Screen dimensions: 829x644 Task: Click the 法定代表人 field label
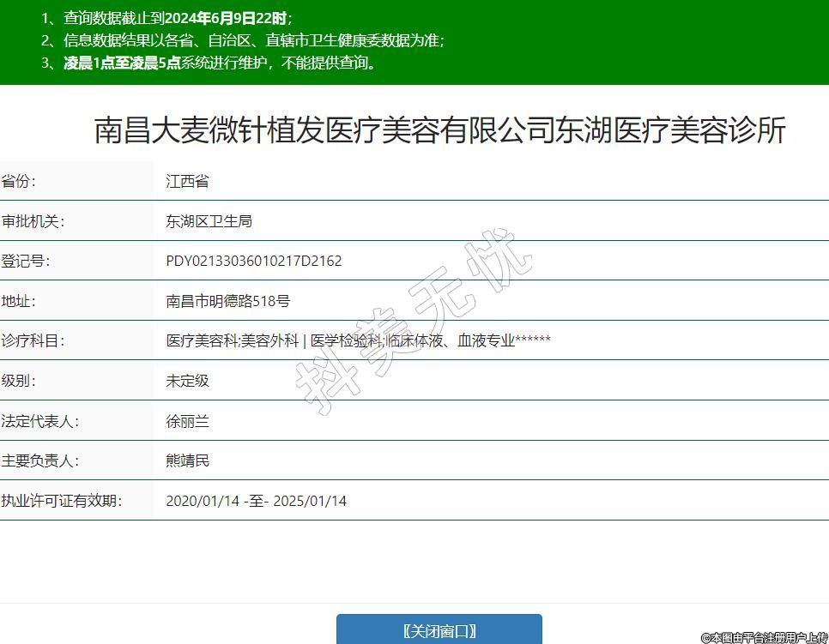coord(39,421)
